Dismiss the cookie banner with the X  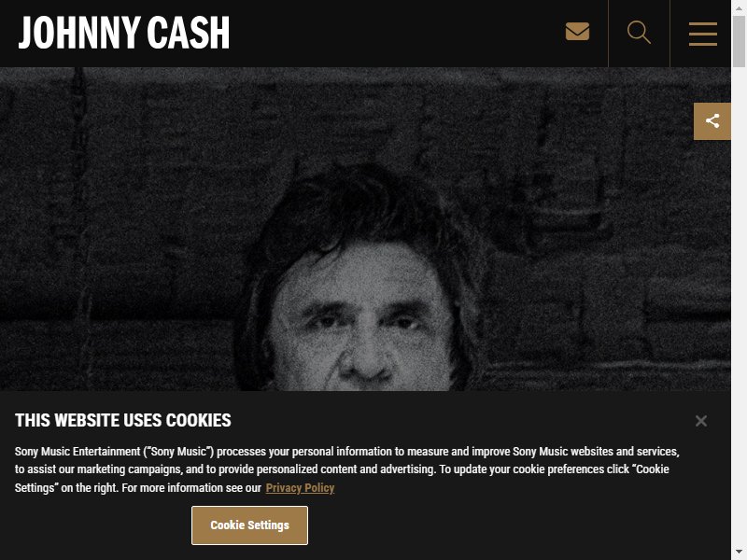(x=701, y=421)
